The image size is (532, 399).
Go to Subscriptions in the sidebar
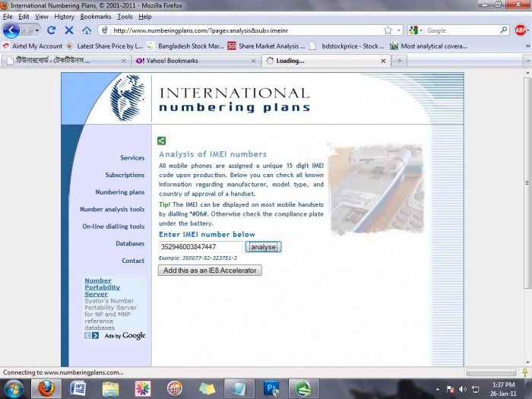coord(125,175)
